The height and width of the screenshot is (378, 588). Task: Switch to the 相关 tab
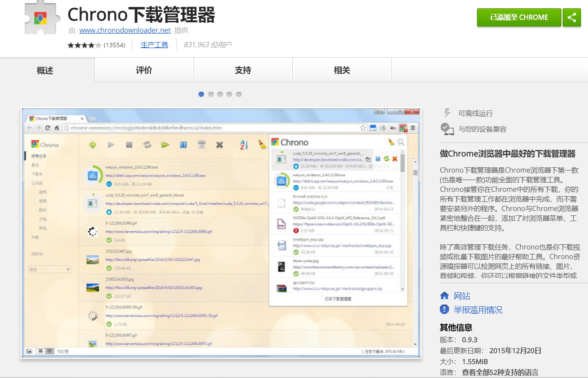(342, 70)
